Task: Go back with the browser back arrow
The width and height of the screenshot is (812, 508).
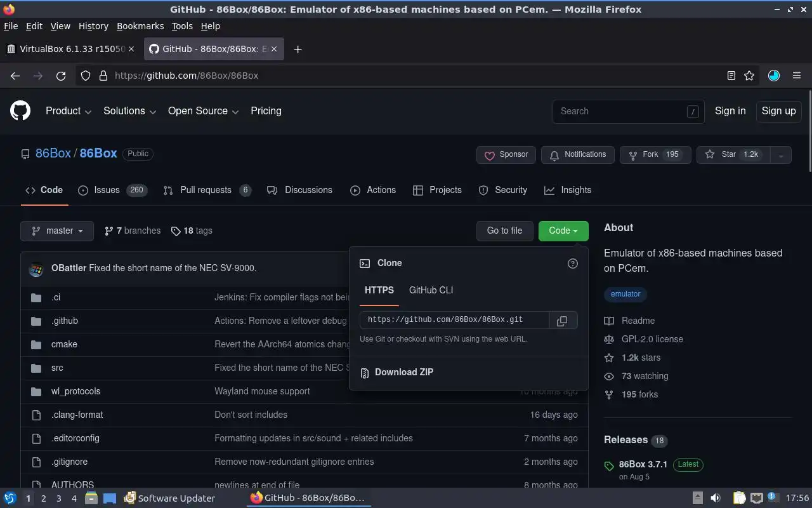Action: point(15,76)
